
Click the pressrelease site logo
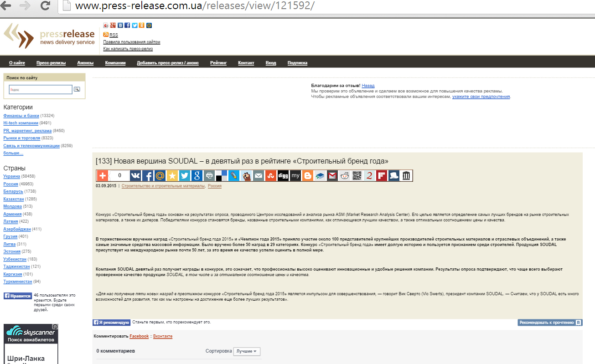[x=49, y=36]
